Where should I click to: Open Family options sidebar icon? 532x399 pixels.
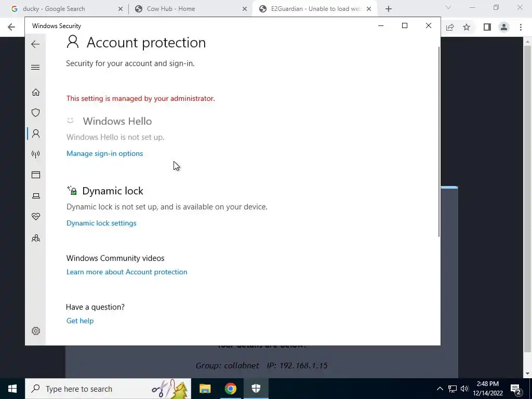coord(36,238)
